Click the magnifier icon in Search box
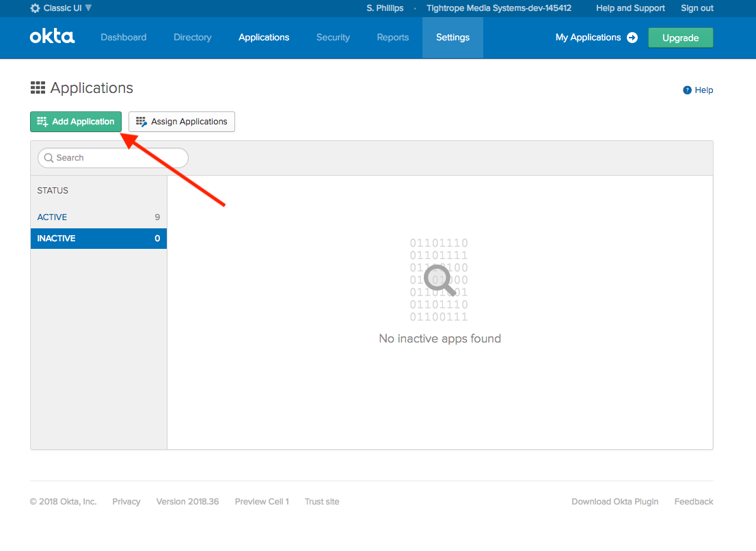The image size is (756, 551). tap(49, 158)
